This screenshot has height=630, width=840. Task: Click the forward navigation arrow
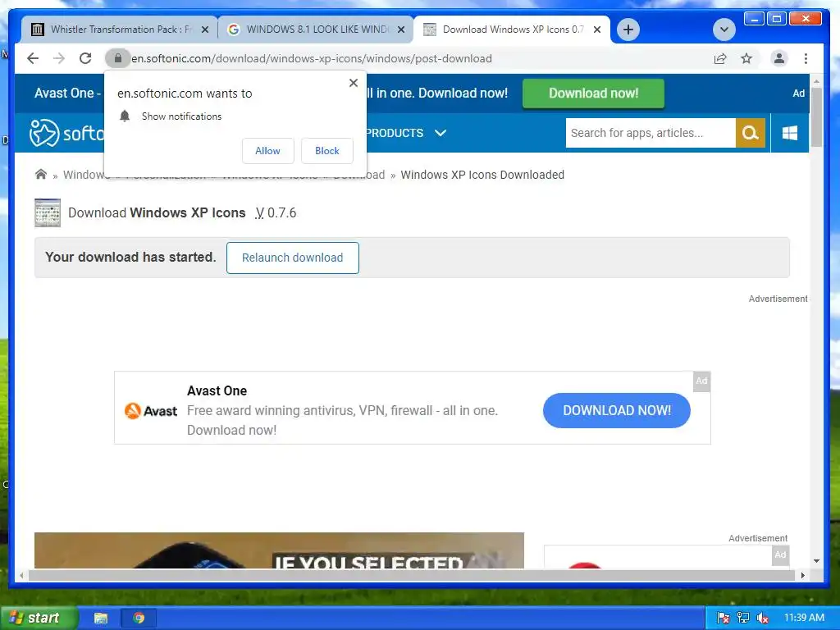59,58
